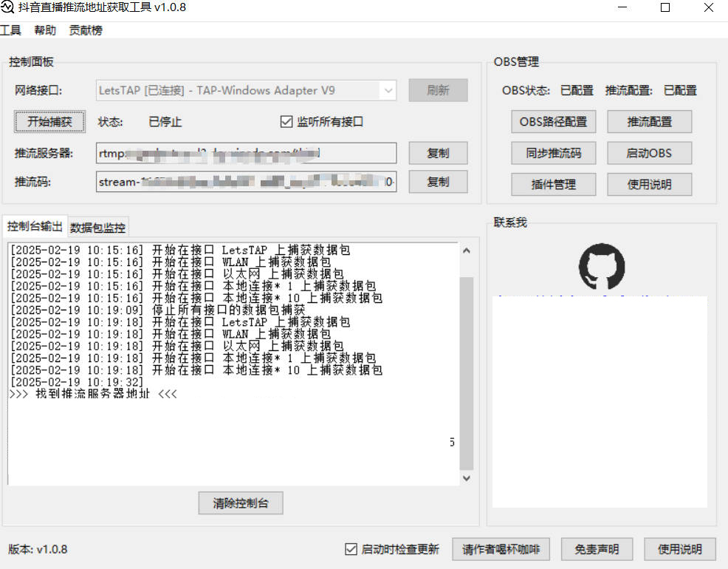Open 插件管理

pyautogui.click(x=554, y=185)
